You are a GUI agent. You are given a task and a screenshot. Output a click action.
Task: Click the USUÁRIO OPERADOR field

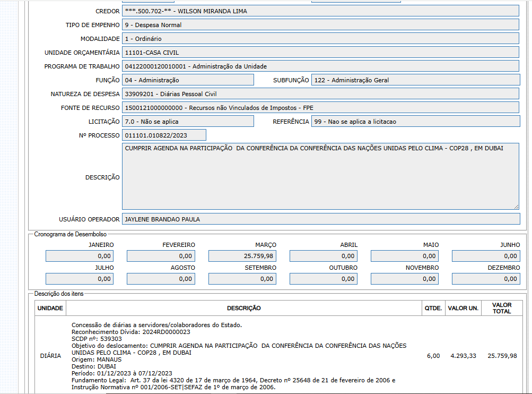coord(320,219)
